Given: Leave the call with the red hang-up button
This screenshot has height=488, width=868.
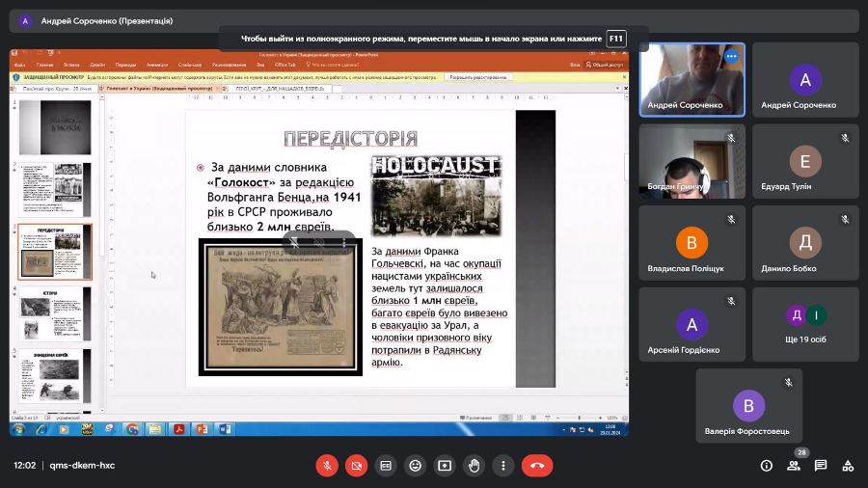Looking at the screenshot, I should [x=537, y=465].
